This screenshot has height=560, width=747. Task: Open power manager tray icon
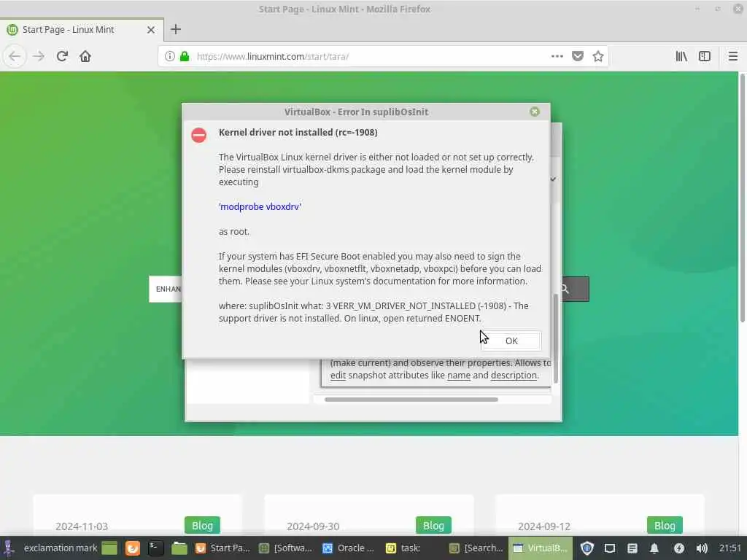[679, 548]
